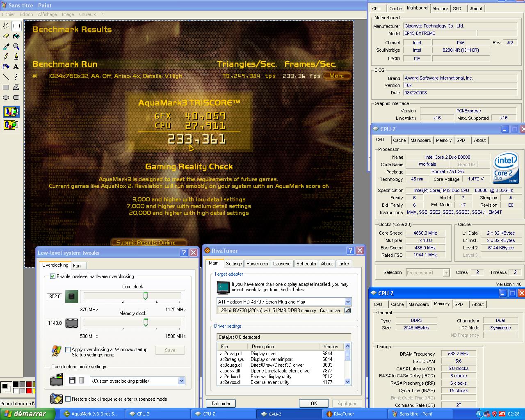Switch to Cache tab in middle CPU-Z window
525x420 pixels.
[399, 140]
